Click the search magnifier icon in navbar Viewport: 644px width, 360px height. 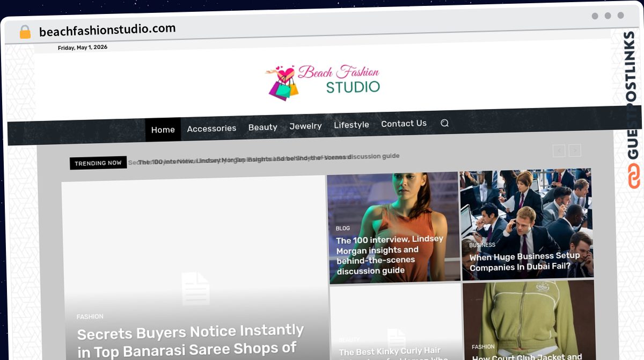(444, 123)
